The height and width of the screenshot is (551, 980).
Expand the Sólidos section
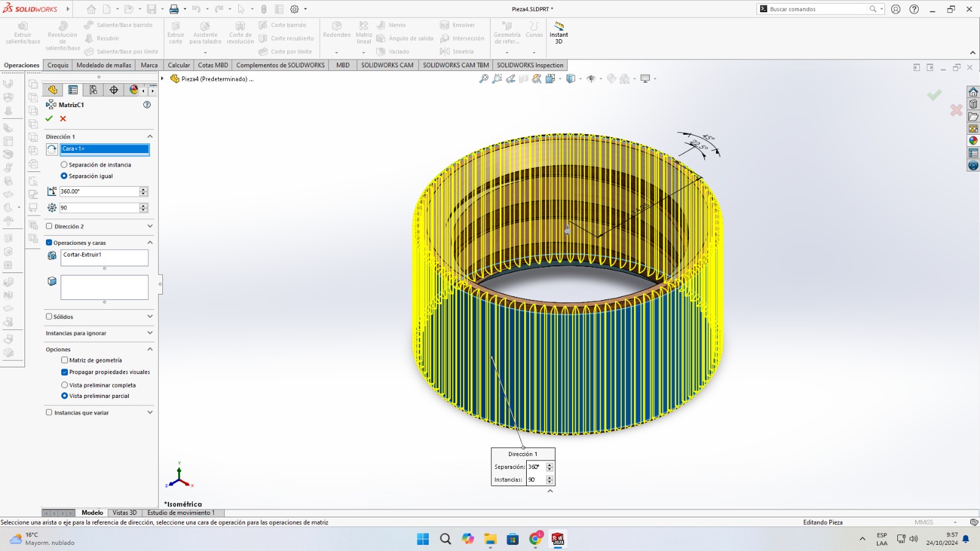click(x=150, y=317)
